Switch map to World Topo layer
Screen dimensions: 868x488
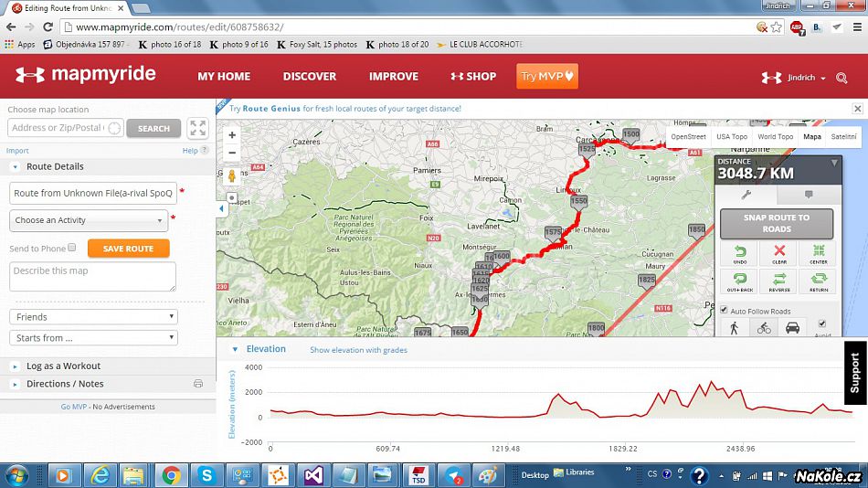coord(775,137)
